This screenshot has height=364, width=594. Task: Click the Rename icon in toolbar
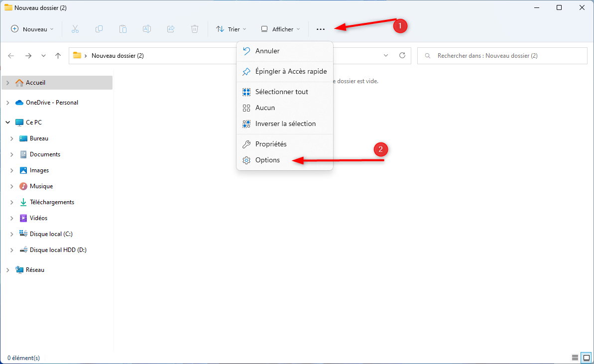[x=146, y=29]
